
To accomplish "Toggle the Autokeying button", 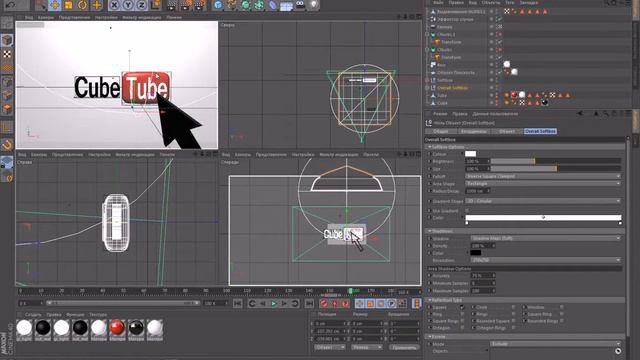I will pos(335,304).
